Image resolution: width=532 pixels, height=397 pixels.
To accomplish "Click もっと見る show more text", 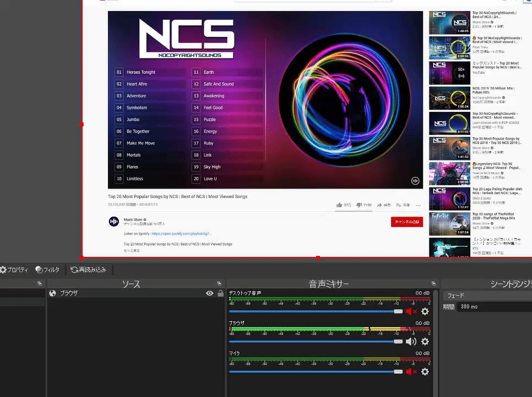I will 132,251.
